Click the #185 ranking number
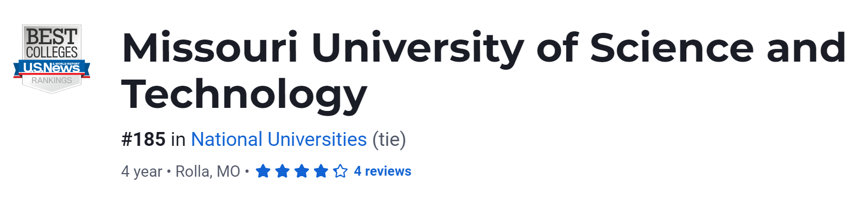The image size is (868, 207). click(144, 140)
